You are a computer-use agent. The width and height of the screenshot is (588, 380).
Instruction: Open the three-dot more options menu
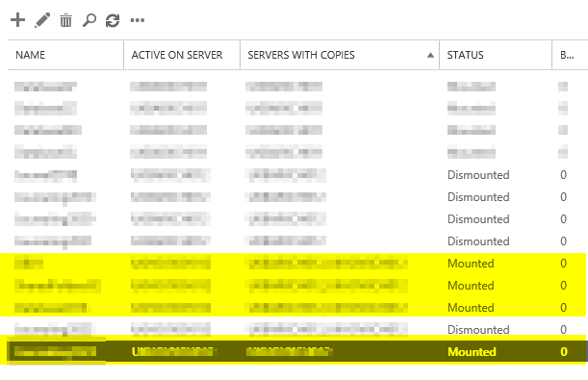point(138,20)
